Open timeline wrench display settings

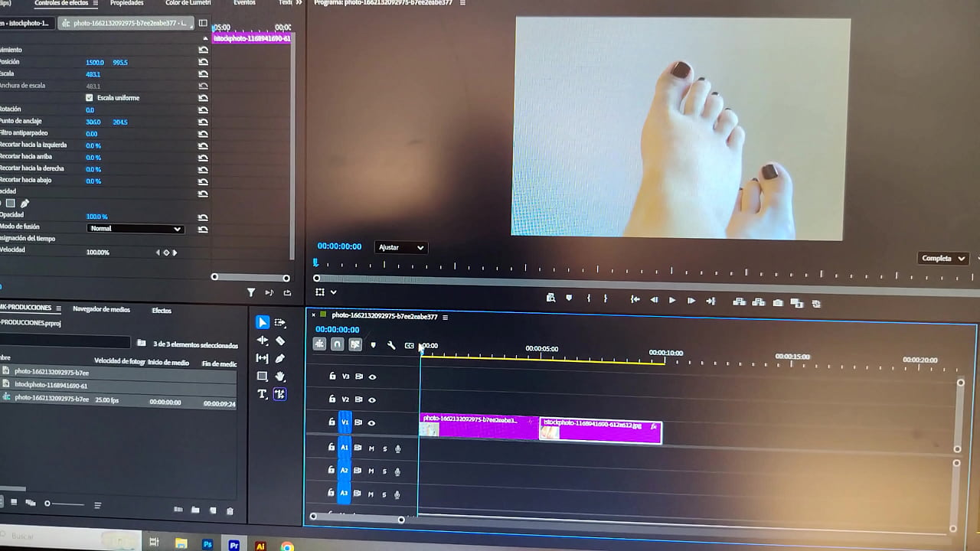(x=391, y=345)
